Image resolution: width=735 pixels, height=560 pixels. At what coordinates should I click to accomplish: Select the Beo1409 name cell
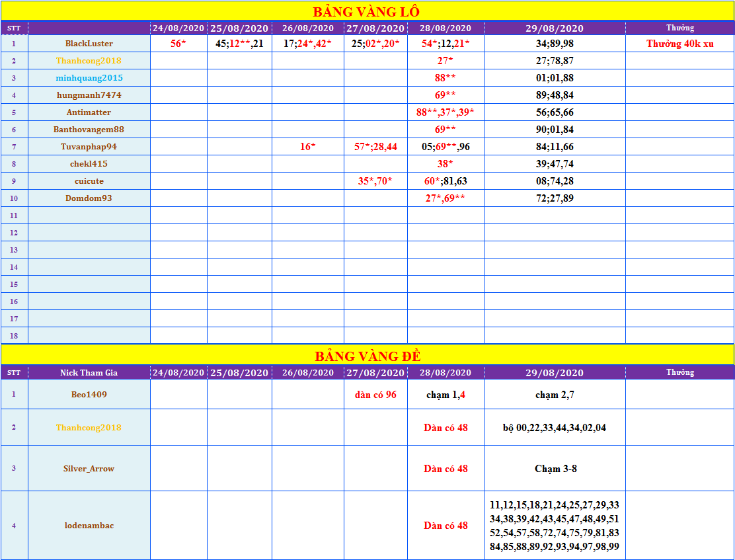[x=89, y=395]
